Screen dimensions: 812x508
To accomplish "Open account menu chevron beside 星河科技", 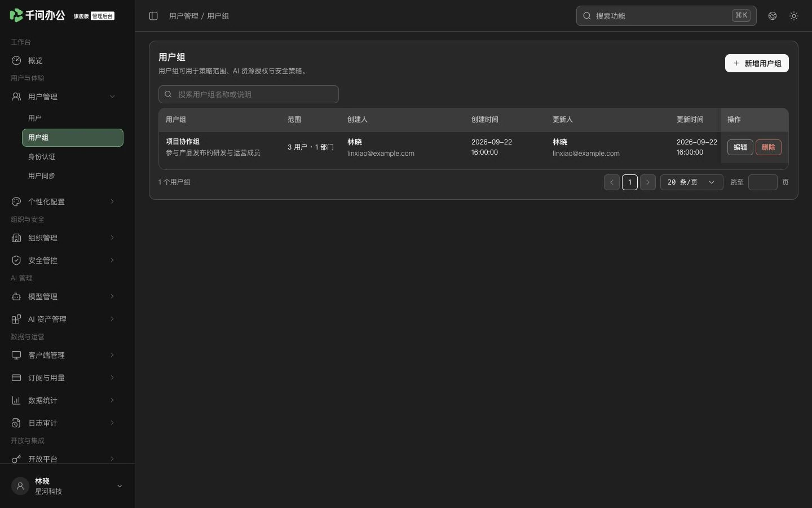I will 120,486.
